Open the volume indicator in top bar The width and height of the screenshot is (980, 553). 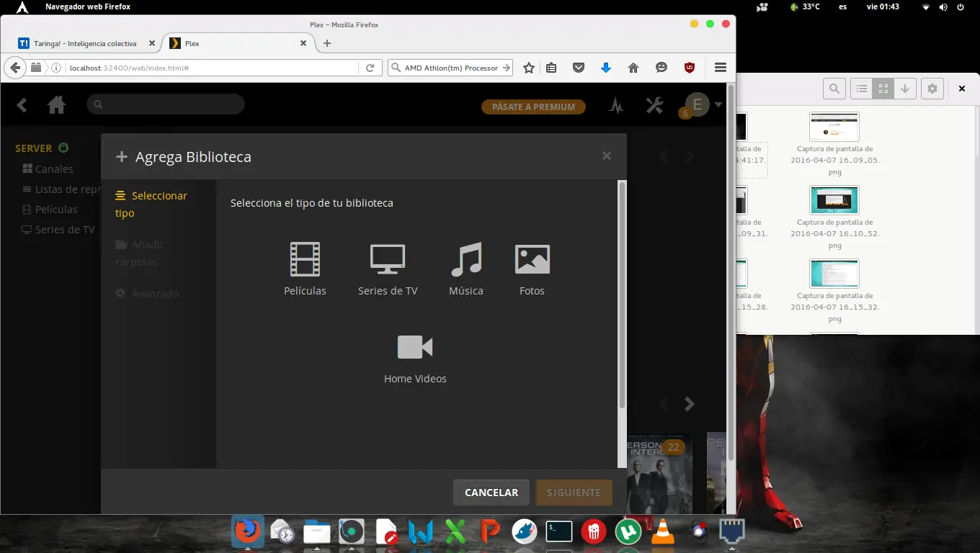pos(943,6)
